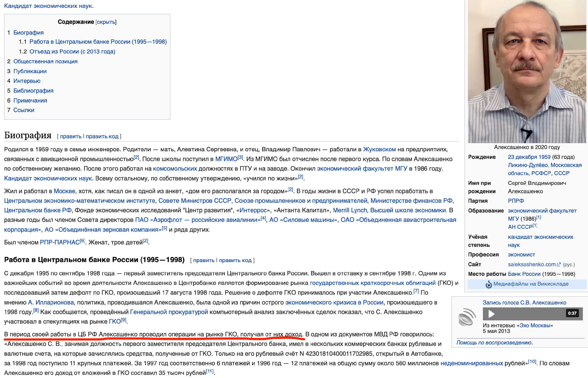Open Запись голоса С.В. Алексашенко link
588x378 pixels.
click(525, 303)
